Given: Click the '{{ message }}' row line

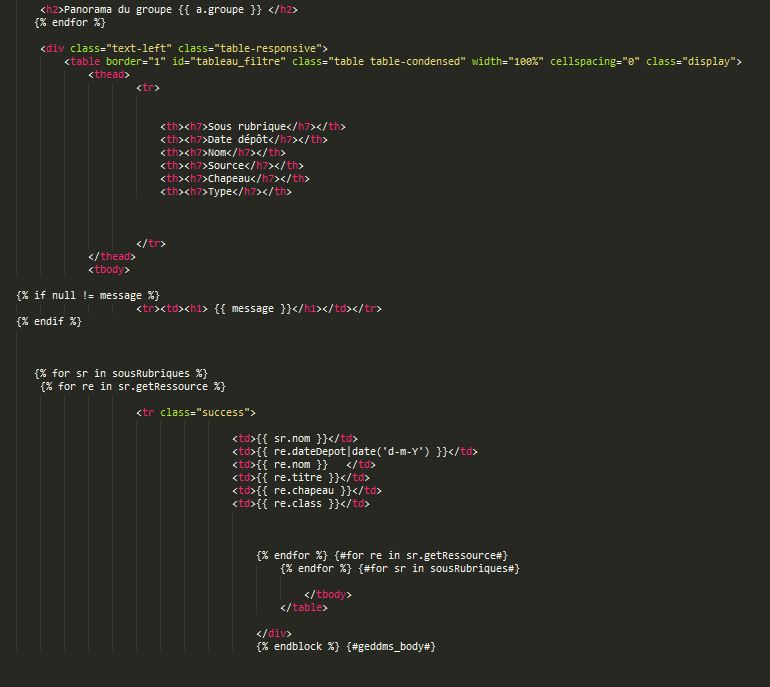Looking at the screenshot, I should [x=259, y=308].
